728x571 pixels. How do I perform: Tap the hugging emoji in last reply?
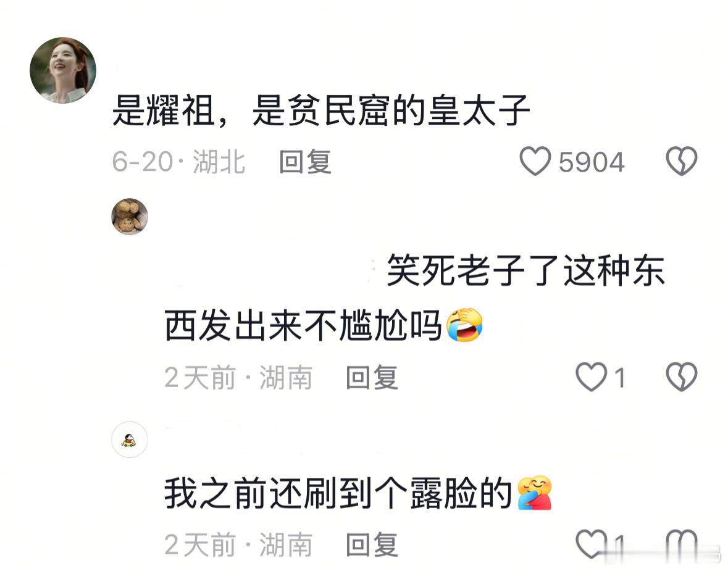(534, 493)
